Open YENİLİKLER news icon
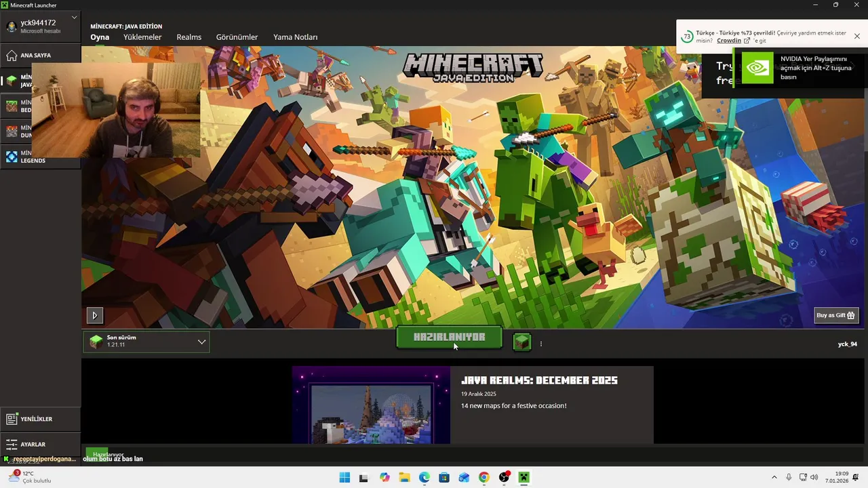Viewport: 868px width, 488px height. pyautogui.click(x=12, y=419)
